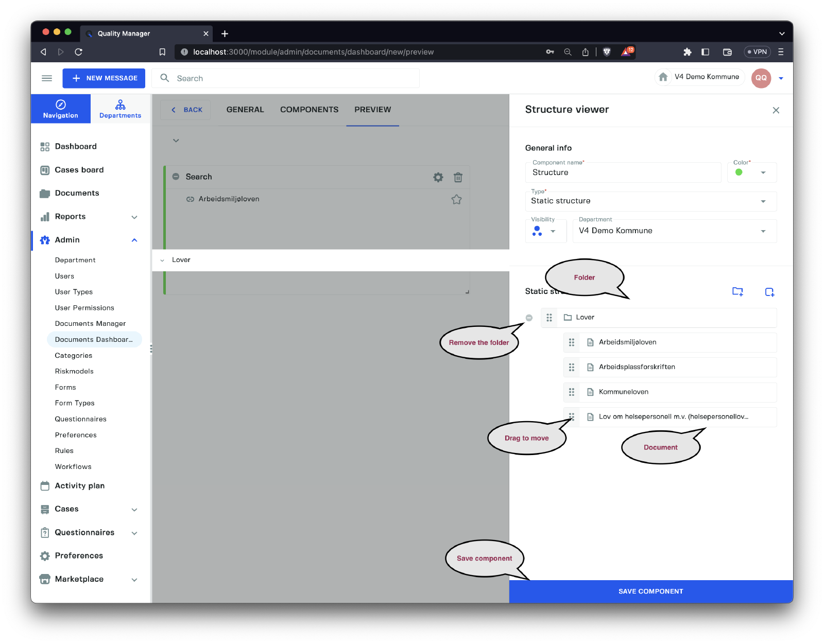Remove the Lover folder minus icon
Image resolution: width=824 pixels, height=644 pixels.
529,318
